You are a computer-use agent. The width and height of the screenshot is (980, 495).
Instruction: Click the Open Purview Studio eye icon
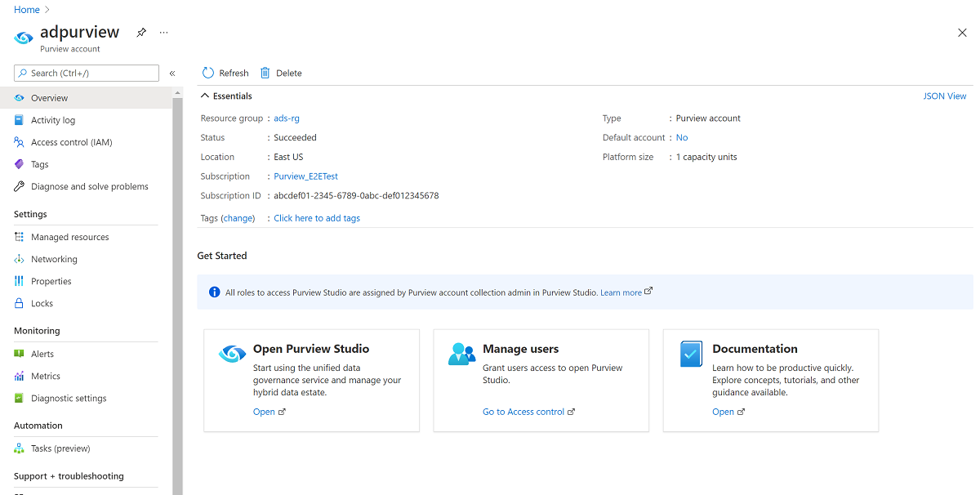click(x=233, y=355)
